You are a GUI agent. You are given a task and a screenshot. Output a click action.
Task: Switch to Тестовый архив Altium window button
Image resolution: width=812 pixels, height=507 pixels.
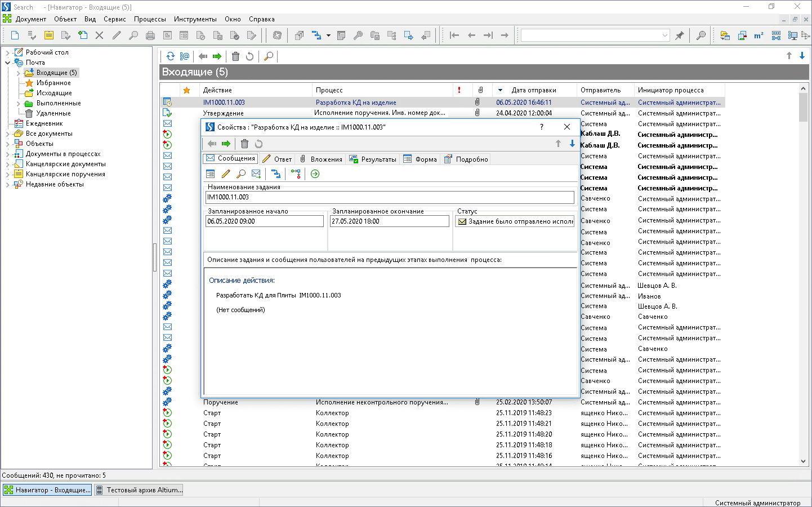click(139, 490)
